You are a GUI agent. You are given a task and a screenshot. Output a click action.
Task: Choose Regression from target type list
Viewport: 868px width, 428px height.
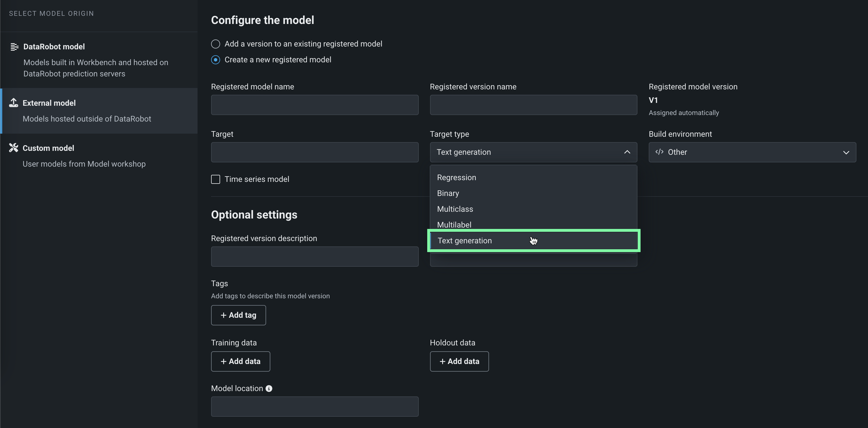point(456,177)
